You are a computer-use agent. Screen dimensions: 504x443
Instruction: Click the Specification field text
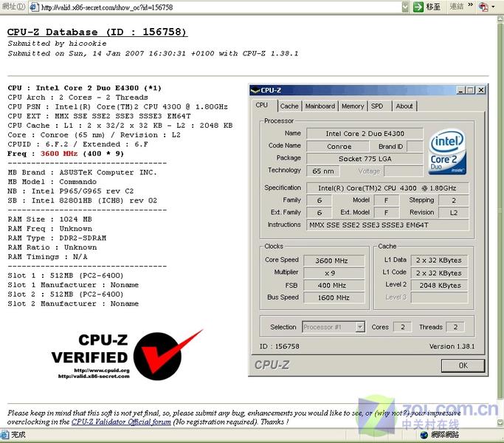pyautogui.click(x=387, y=188)
